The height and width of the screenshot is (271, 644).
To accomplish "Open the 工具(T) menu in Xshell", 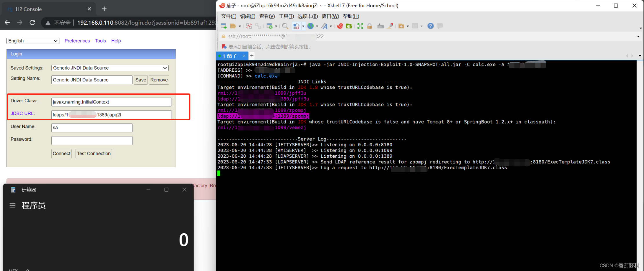I will click(286, 16).
